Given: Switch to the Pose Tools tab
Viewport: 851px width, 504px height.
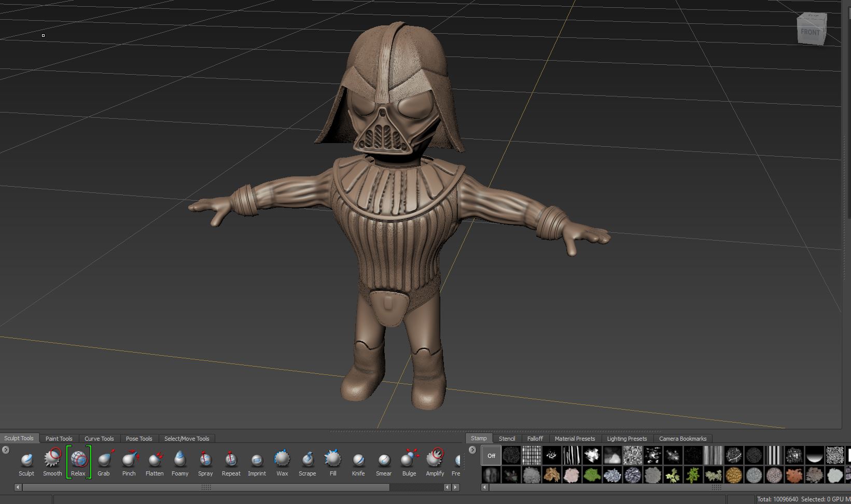Looking at the screenshot, I should point(139,439).
